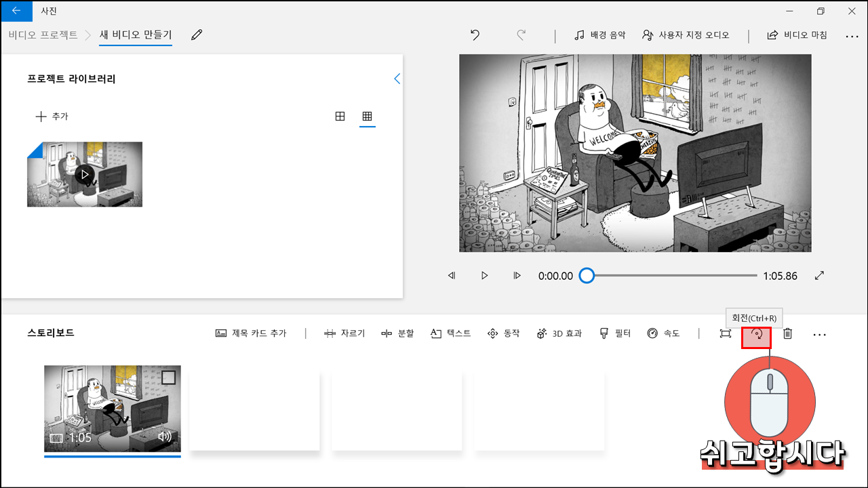Open the storyboard more options menu
The image size is (868, 488).
click(819, 334)
